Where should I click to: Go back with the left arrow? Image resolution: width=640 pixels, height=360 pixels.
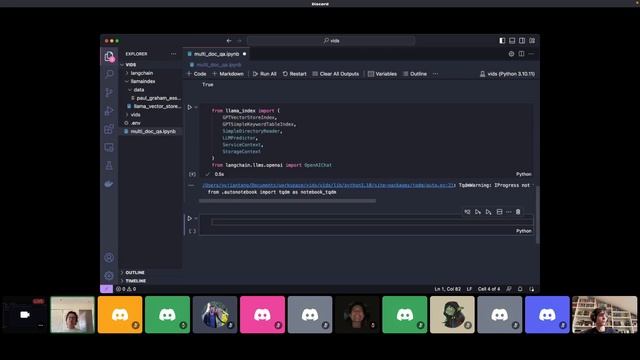click(x=229, y=41)
